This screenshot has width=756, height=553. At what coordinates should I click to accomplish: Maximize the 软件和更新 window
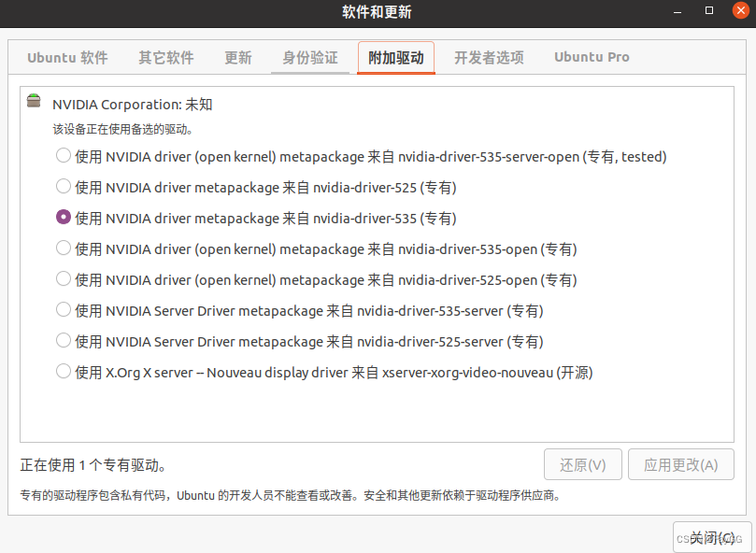709,10
